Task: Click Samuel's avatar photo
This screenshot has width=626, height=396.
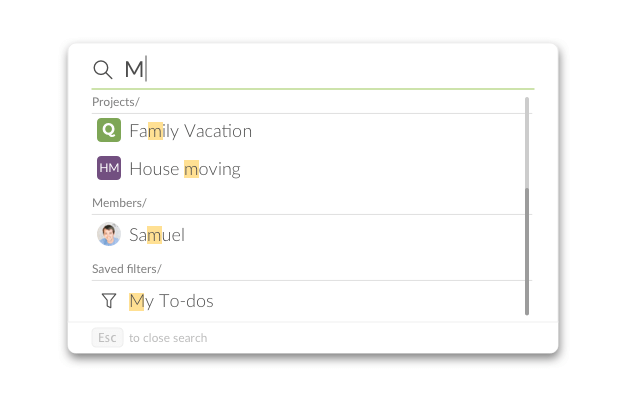Action: [x=109, y=234]
